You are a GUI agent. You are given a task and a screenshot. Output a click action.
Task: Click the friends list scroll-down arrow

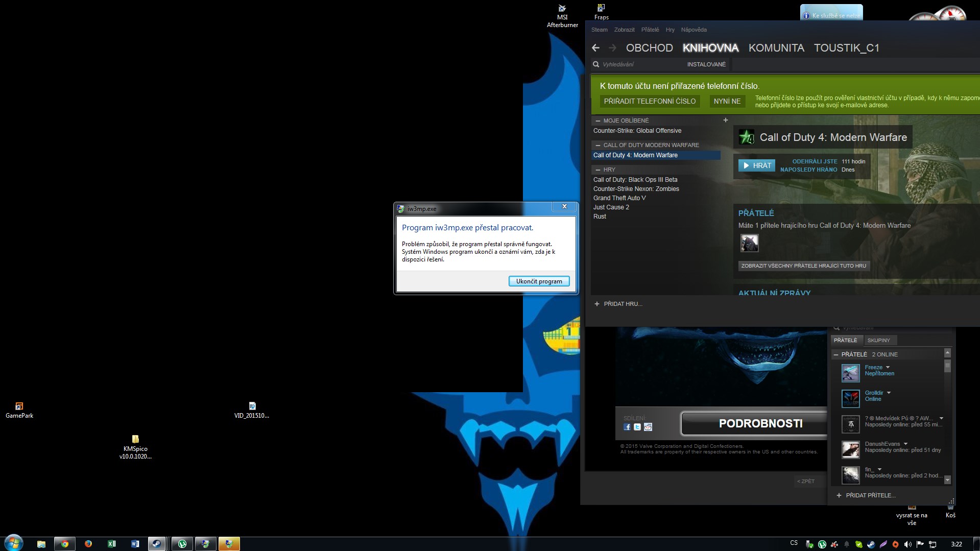[x=947, y=480]
